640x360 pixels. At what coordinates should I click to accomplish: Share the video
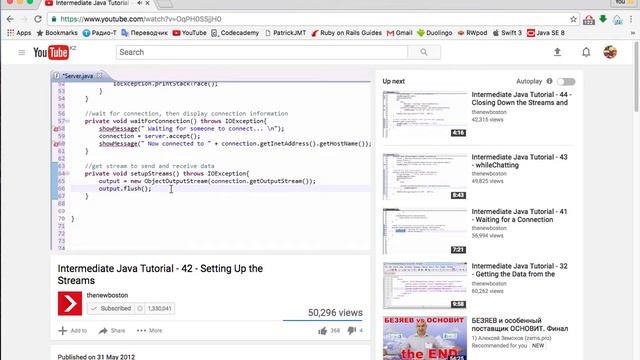tap(112, 331)
